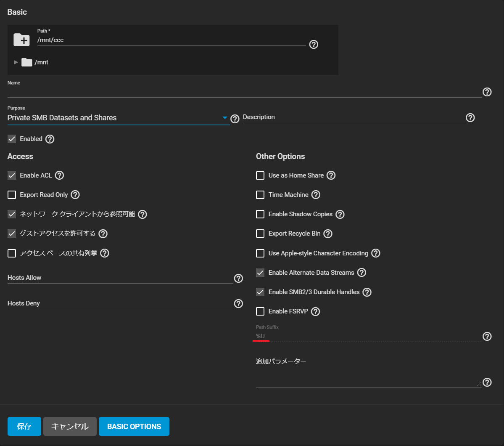
Task: Uncheck ゲストアクセスを許可する
Action: tap(12, 234)
